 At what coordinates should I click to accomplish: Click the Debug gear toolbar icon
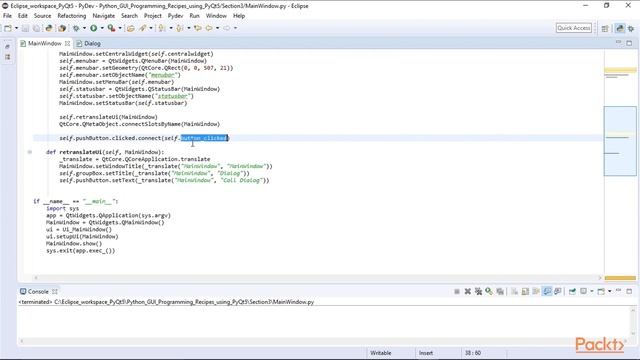tap(76, 28)
